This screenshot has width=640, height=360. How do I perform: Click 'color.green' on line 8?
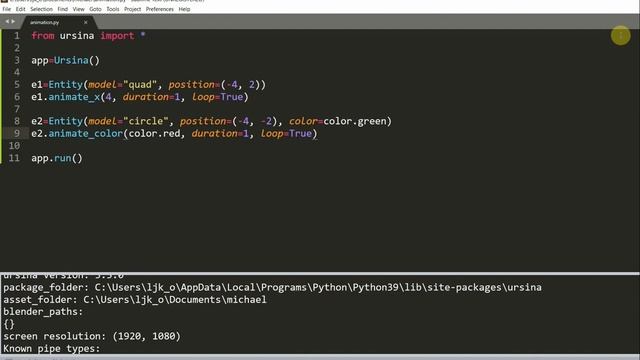(355, 121)
